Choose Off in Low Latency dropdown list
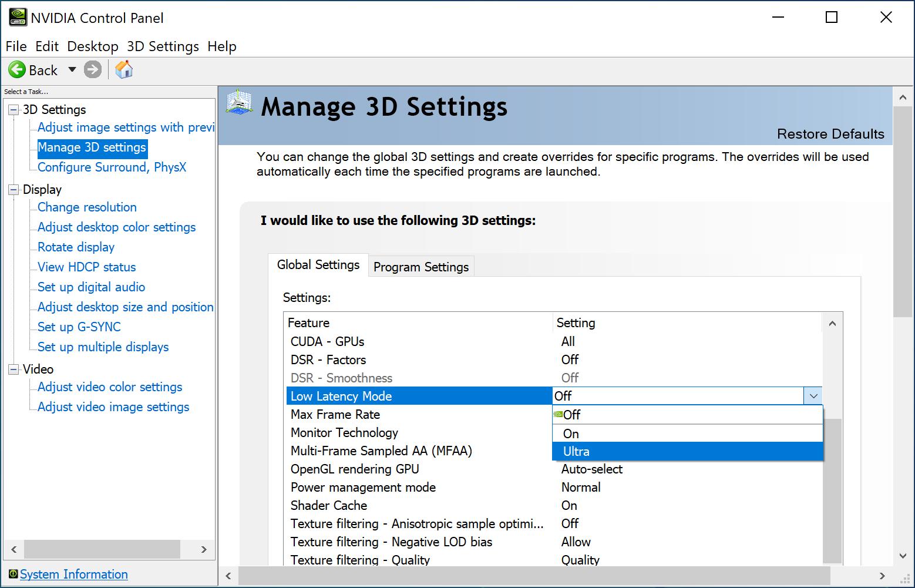 coord(687,415)
